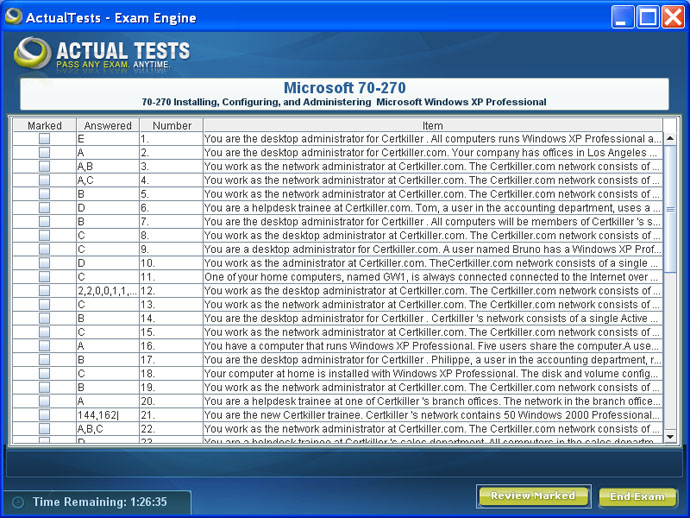690x518 pixels.
Task: Select question 21 about 50 Windows 2000 Professional
Action: point(433,415)
